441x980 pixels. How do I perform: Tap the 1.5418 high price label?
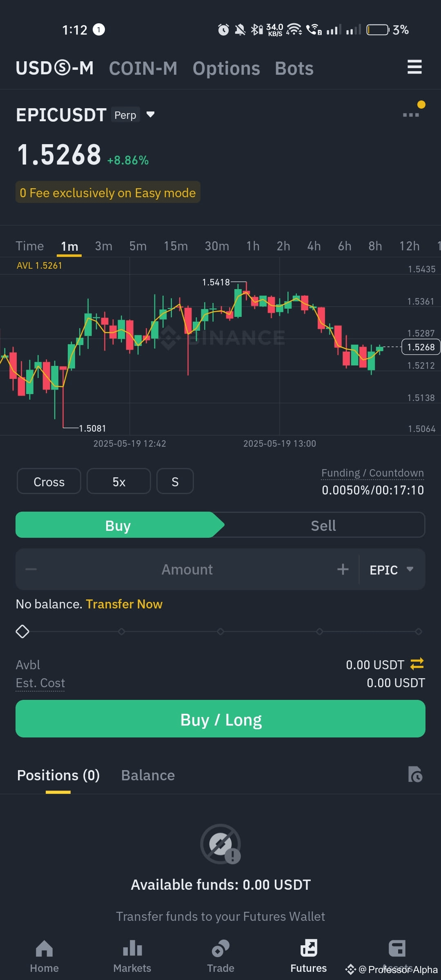[x=216, y=282]
